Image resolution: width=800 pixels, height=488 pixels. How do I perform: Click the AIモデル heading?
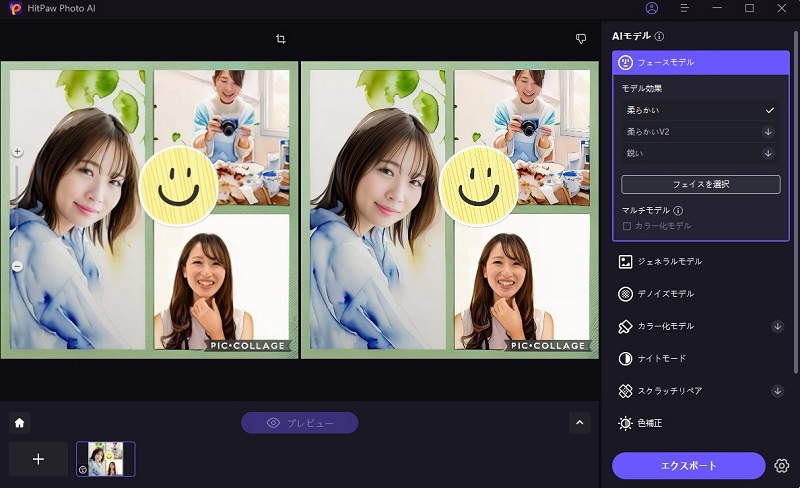tap(632, 36)
